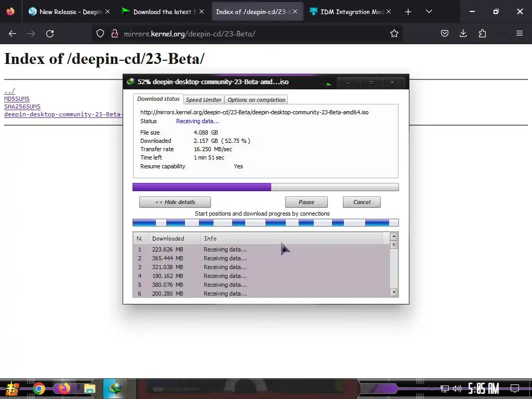The image size is (532, 399).
Task: Open the volume tray icon
Action: tap(457, 389)
